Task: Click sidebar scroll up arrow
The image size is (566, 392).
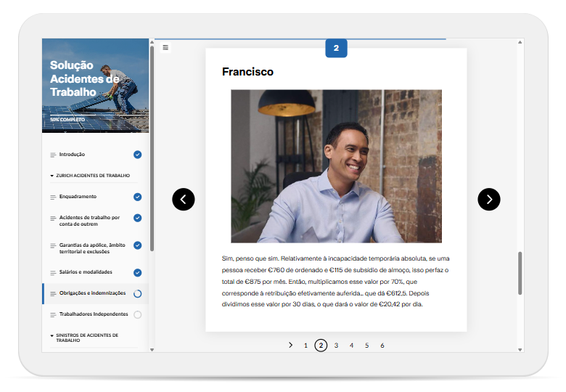Action: pos(152,42)
